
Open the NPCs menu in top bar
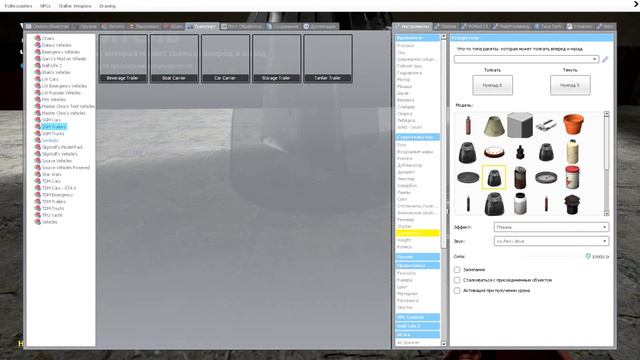[45, 6]
